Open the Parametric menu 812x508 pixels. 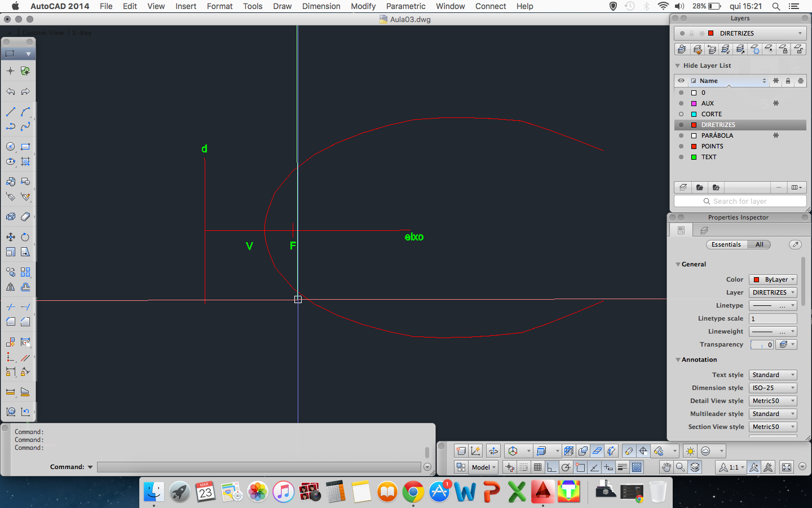click(405, 6)
